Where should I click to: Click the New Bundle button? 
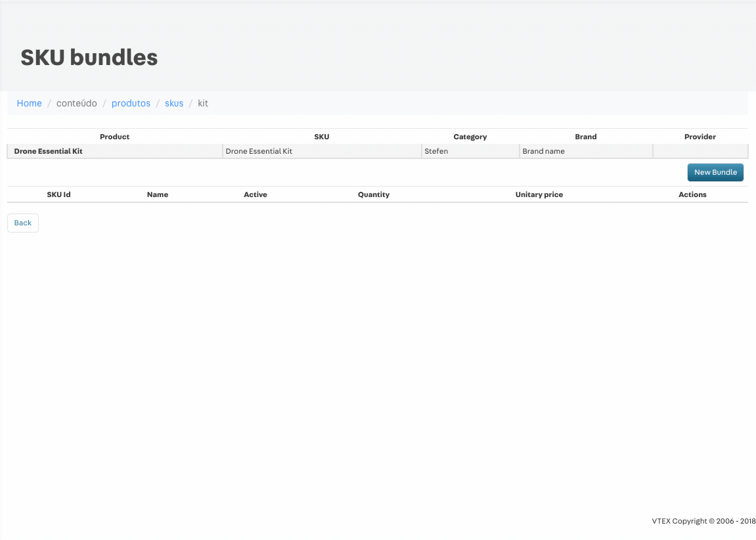tap(715, 172)
